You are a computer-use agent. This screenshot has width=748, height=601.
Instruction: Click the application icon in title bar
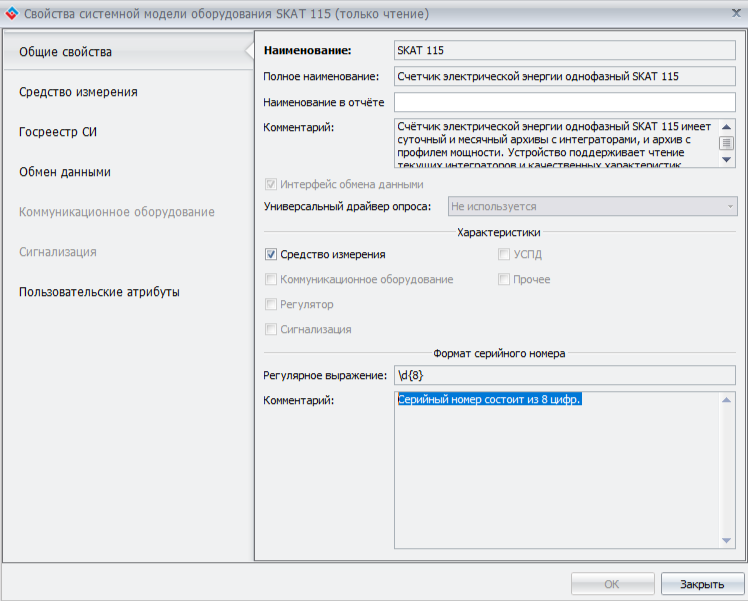coord(11,14)
